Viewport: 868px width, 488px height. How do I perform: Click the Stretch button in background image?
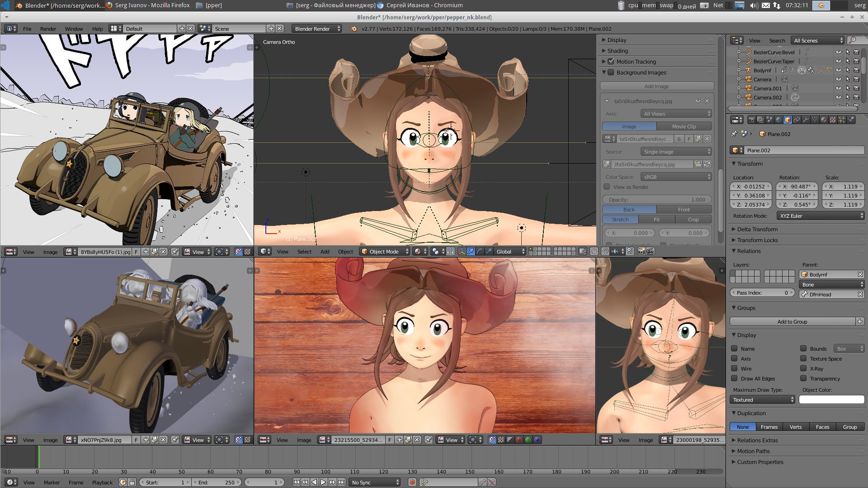[620, 219]
